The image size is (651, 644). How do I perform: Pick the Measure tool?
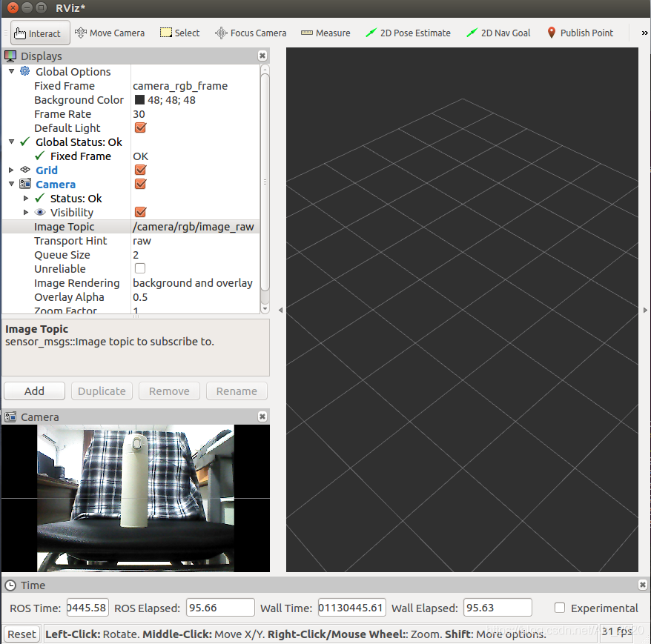(x=325, y=33)
